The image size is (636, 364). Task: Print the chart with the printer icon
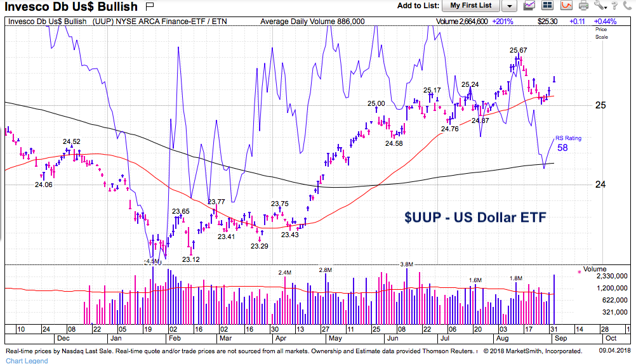584,5
